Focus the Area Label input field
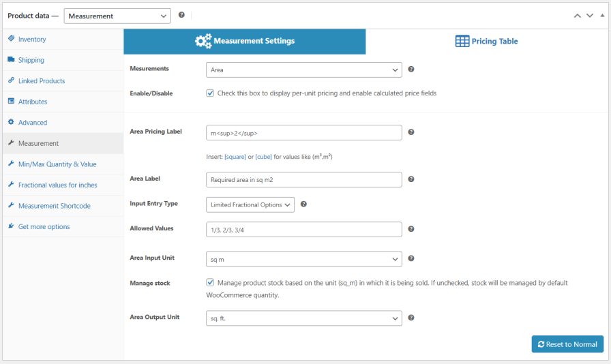 (x=304, y=180)
